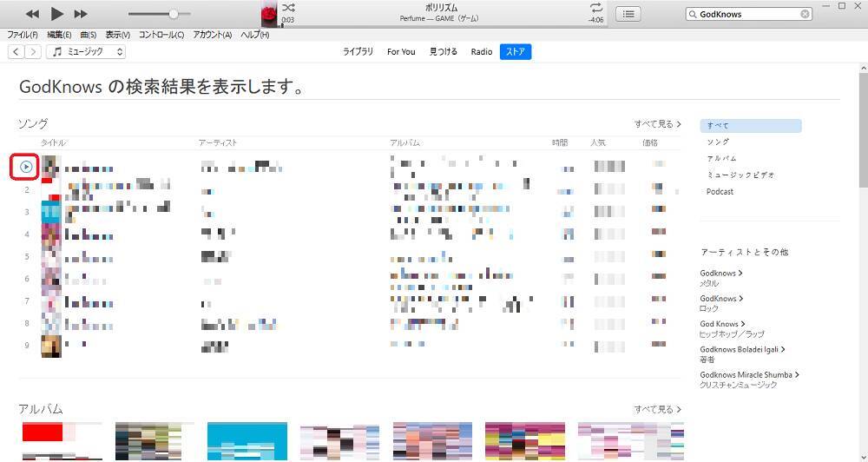Click song row 9 artwork thumbnail

tap(51, 346)
